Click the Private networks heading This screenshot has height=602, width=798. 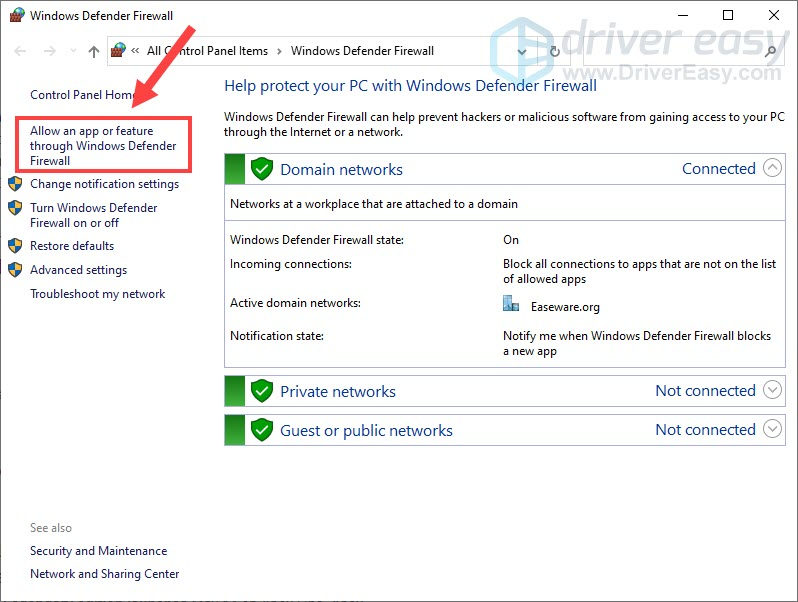[x=338, y=391]
